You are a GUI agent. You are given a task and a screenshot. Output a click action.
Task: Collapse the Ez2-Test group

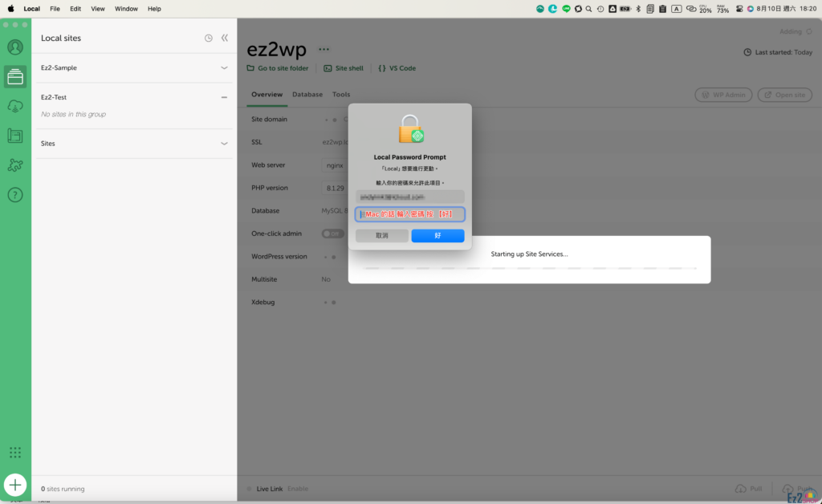coord(225,97)
